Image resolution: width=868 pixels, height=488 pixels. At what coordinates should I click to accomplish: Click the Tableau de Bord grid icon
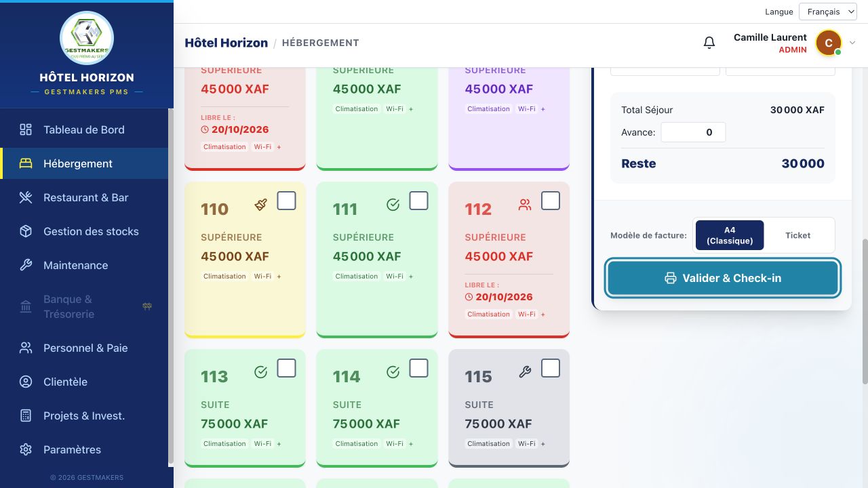pyautogui.click(x=26, y=129)
